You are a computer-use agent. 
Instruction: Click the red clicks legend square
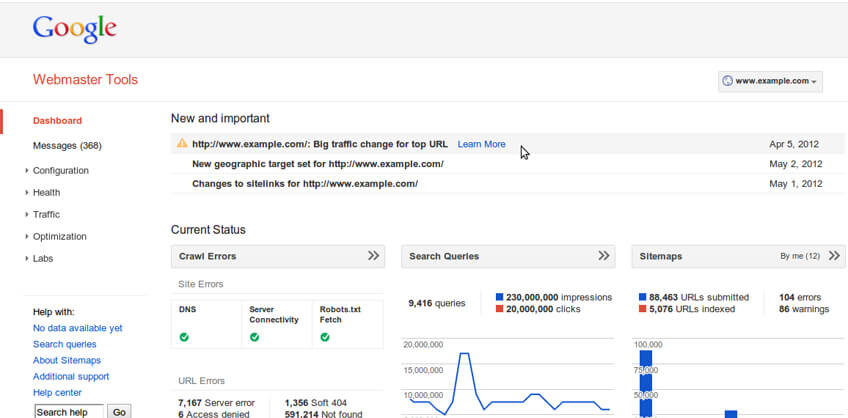pyautogui.click(x=499, y=309)
